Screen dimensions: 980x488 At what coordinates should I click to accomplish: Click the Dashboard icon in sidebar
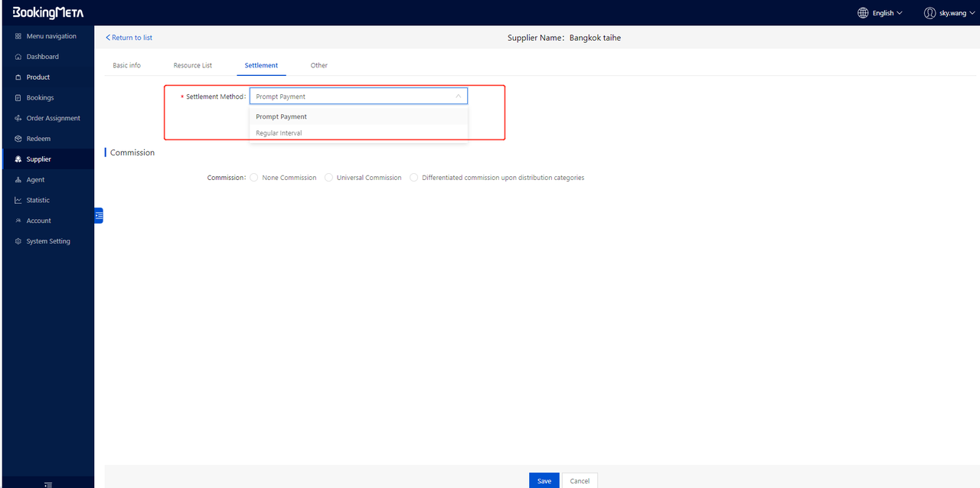18,57
